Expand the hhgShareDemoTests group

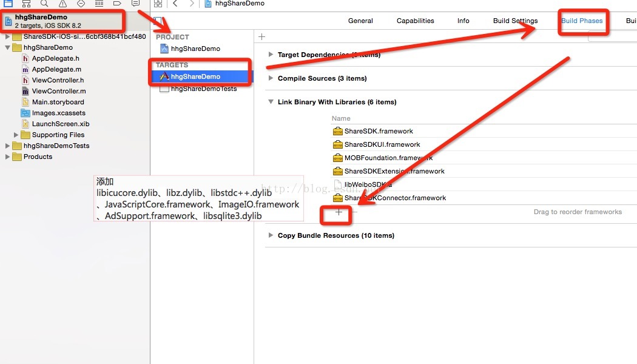pos(7,146)
